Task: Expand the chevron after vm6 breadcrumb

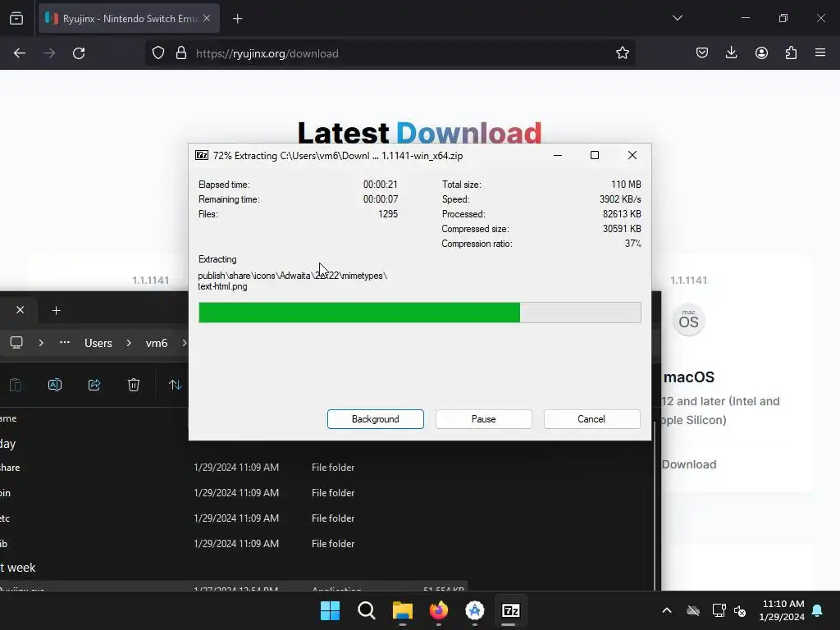Action: point(185,343)
